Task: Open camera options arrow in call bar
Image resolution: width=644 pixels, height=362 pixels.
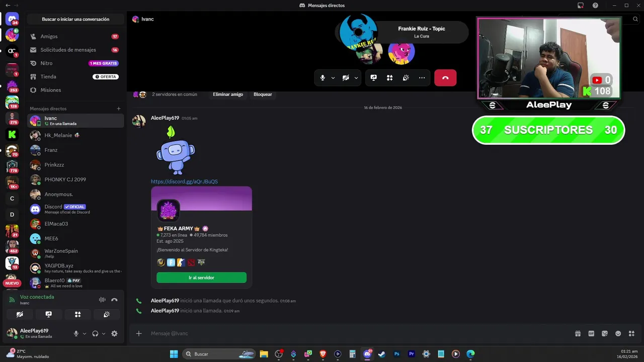Action: [x=356, y=78]
